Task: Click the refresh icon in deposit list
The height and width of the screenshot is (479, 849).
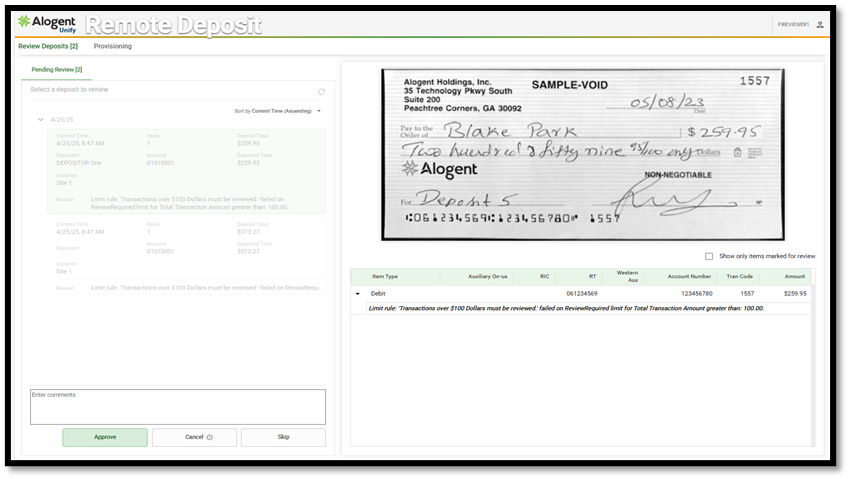Action: click(321, 91)
